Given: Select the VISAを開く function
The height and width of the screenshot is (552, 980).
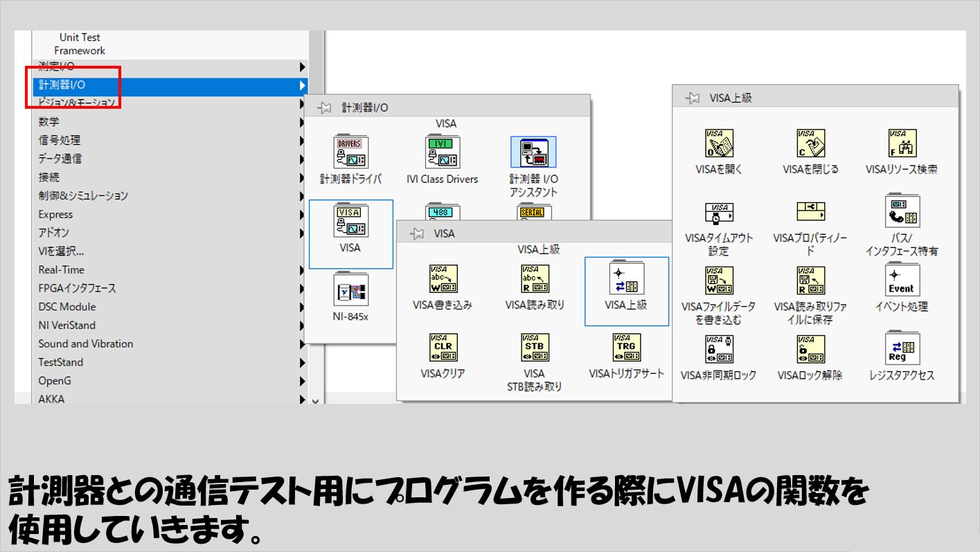Looking at the screenshot, I should tap(719, 143).
